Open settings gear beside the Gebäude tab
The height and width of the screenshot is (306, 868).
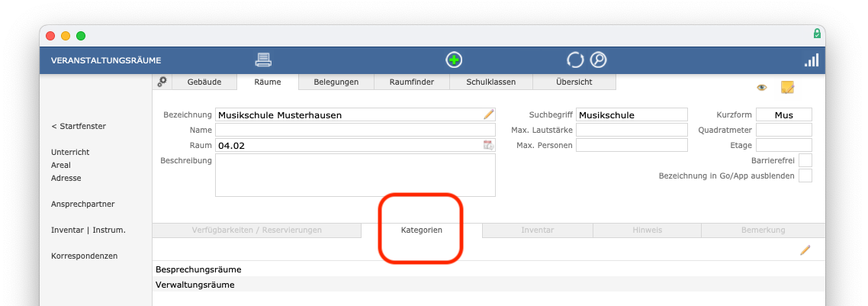(162, 82)
